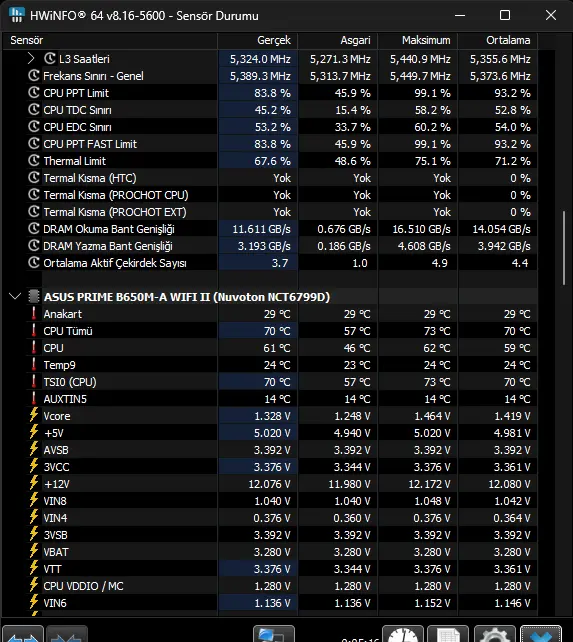Select the CPU TDC Sınırı row label
This screenshot has height=642, width=573.
coord(77,110)
